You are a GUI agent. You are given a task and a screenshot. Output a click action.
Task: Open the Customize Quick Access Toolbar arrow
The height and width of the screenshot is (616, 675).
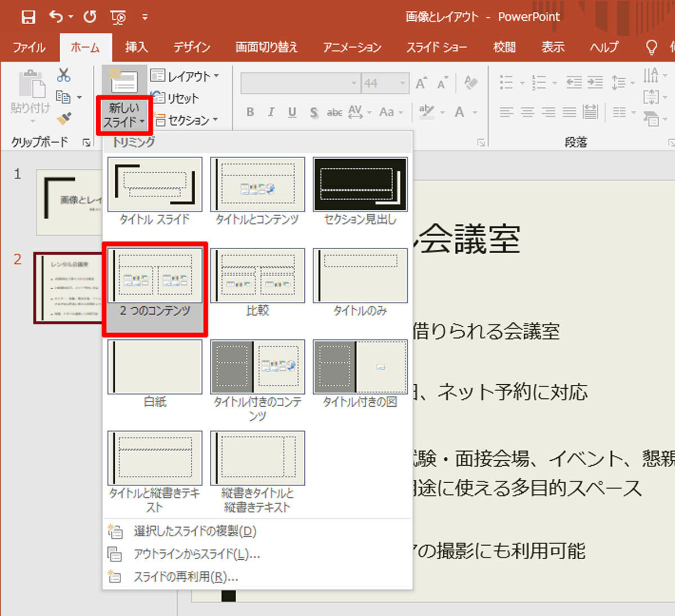tap(145, 17)
